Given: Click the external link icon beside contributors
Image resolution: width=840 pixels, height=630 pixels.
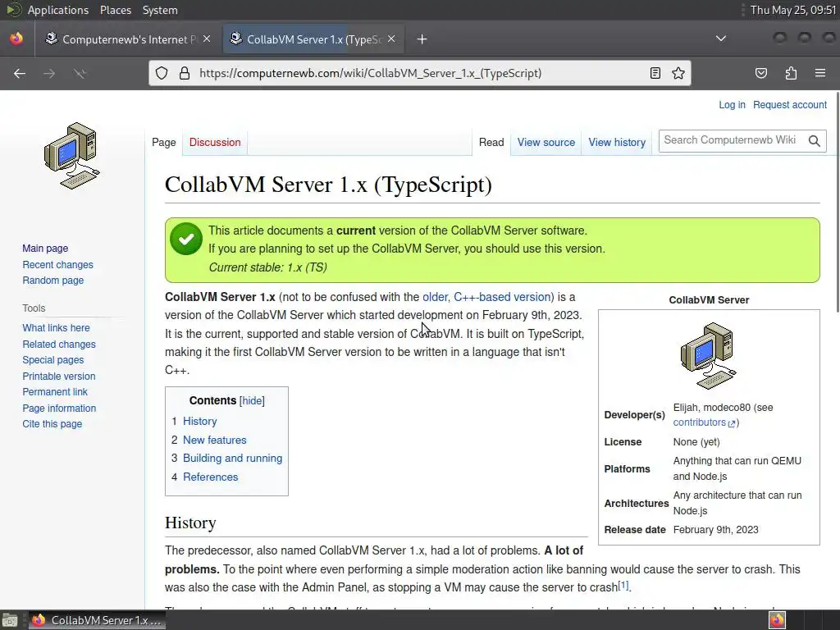Looking at the screenshot, I should (x=732, y=423).
